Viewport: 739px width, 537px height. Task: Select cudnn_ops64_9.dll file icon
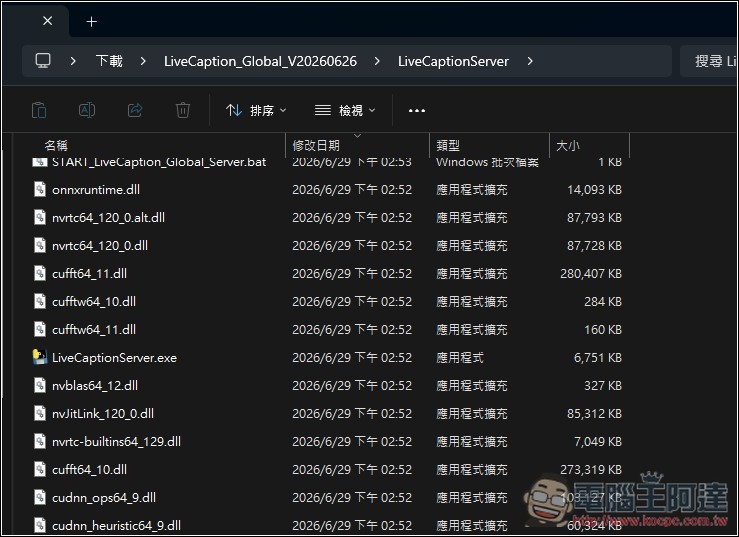click(x=40, y=497)
